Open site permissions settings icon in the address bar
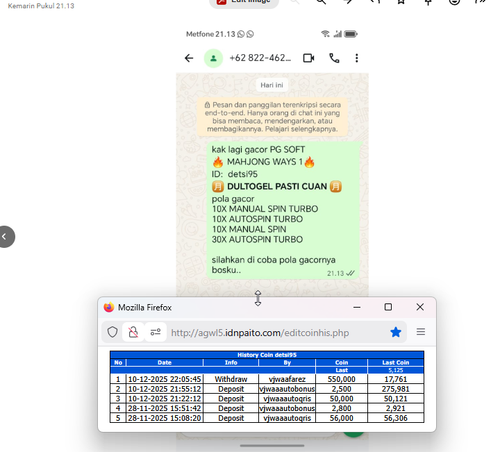The height and width of the screenshot is (452, 500). (x=155, y=332)
